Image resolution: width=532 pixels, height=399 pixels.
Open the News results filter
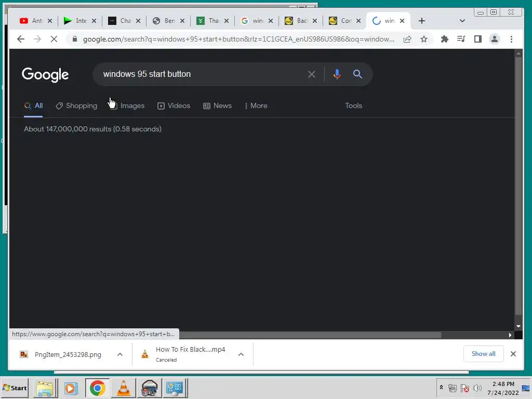click(x=217, y=106)
